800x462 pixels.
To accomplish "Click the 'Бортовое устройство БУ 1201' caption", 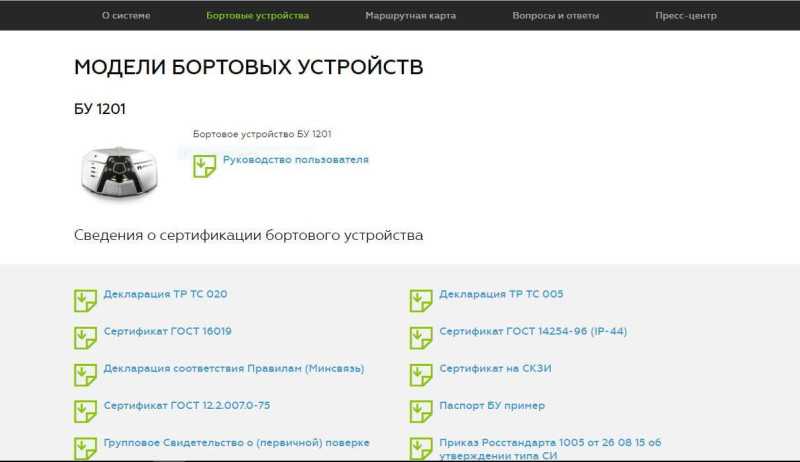I will [262, 134].
